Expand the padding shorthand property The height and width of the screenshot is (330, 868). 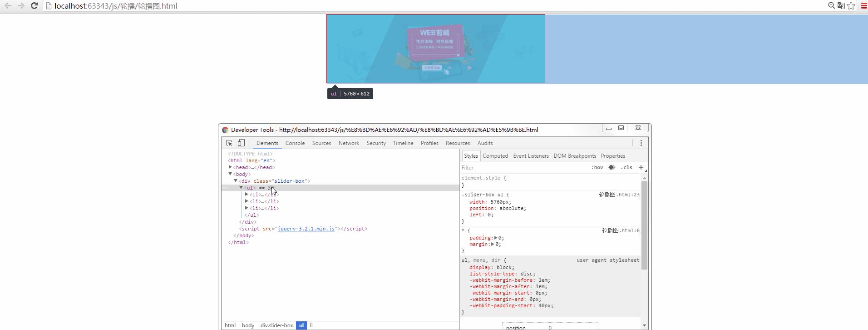(x=496, y=238)
